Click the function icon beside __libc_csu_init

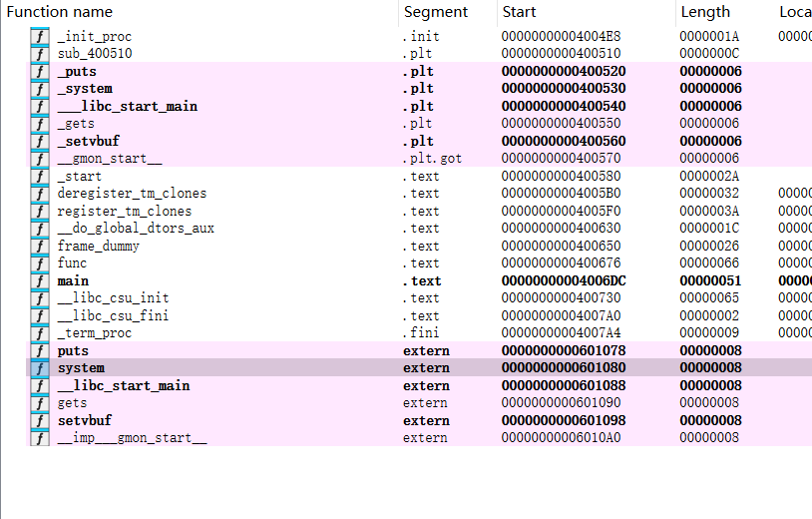tap(40, 298)
